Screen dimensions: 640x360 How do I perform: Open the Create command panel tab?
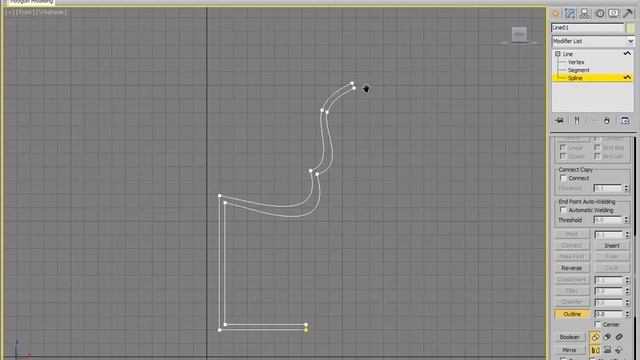[x=555, y=13]
